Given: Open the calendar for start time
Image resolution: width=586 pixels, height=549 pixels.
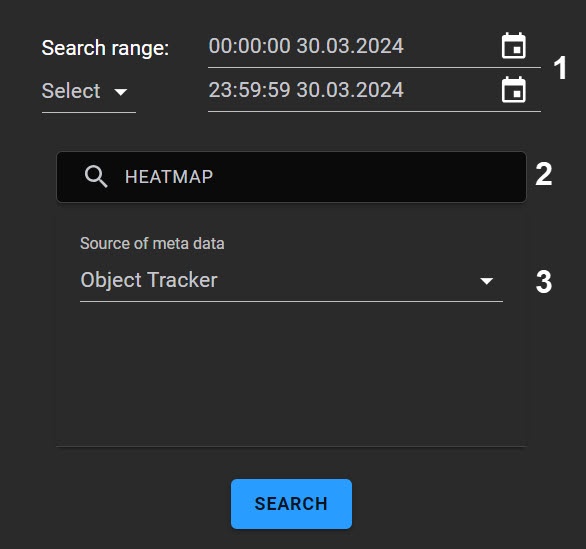Looking at the screenshot, I should click(x=513, y=46).
